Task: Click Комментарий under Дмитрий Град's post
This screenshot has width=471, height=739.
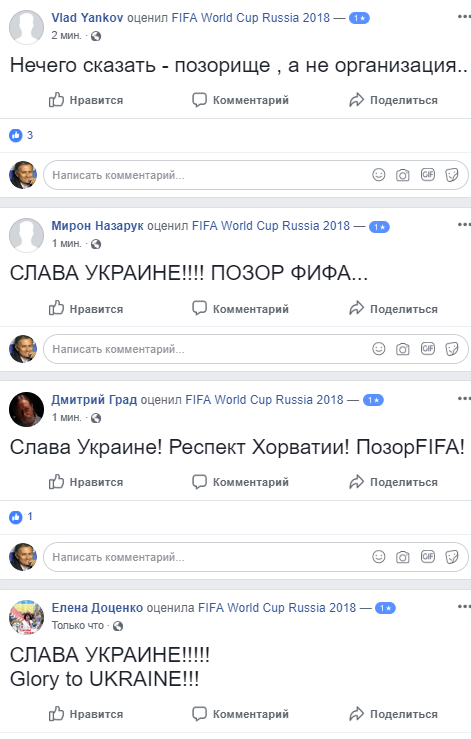Action: 240,482
